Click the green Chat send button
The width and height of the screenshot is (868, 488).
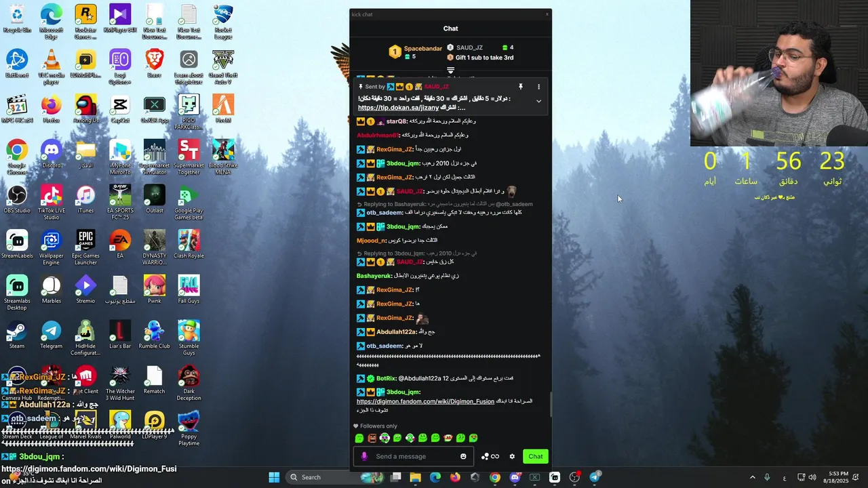coord(535,456)
